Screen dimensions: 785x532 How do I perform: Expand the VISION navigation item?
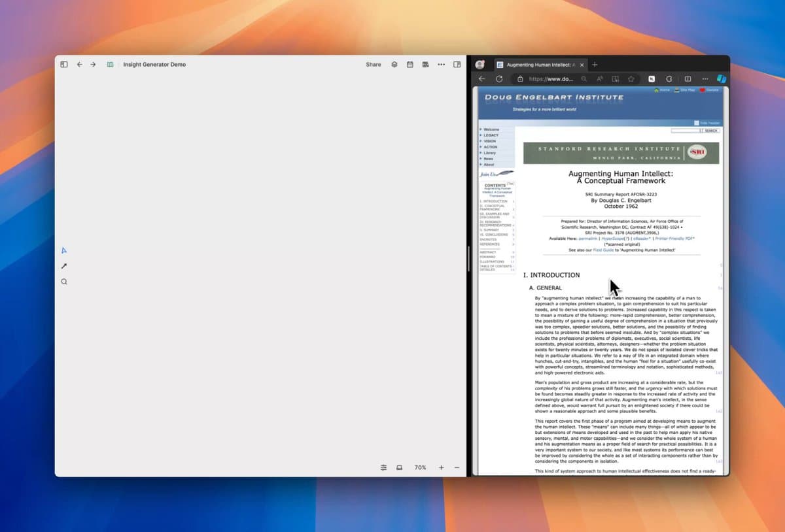pyautogui.click(x=489, y=141)
